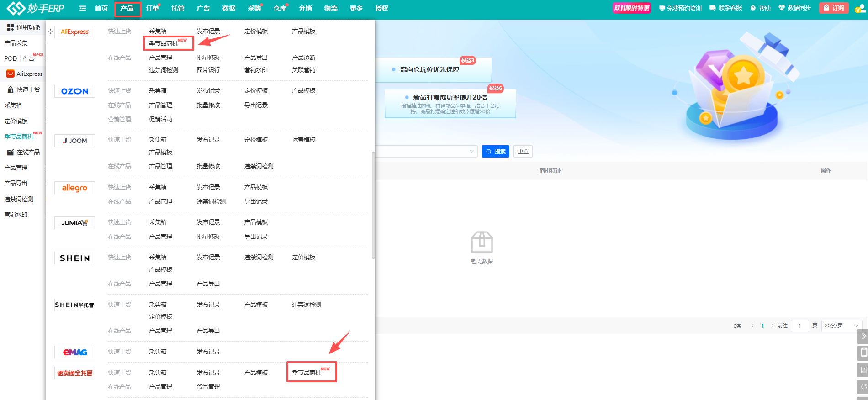Click the 订购 subscribe button
868x400 pixels.
click(834, 8)
